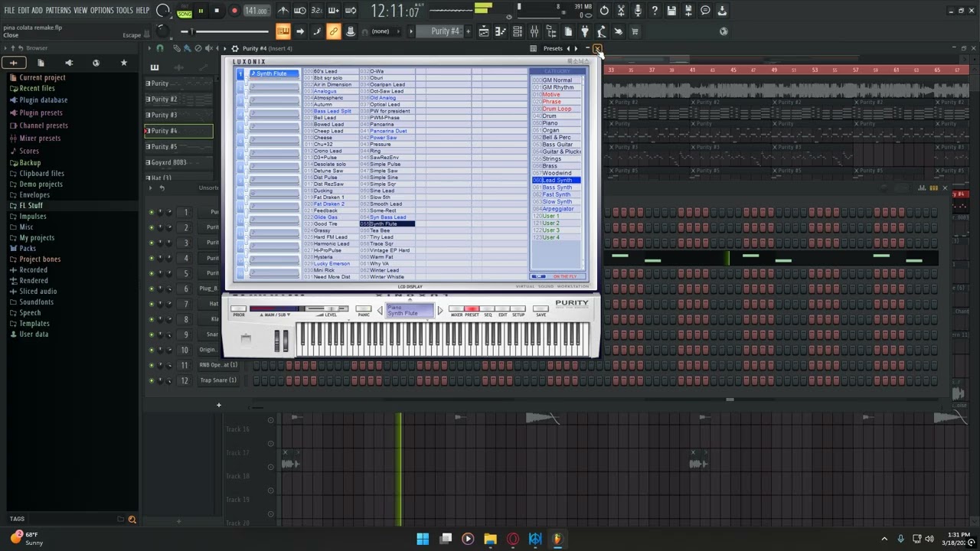Open the Tempo tapper icon

(602, 31)
